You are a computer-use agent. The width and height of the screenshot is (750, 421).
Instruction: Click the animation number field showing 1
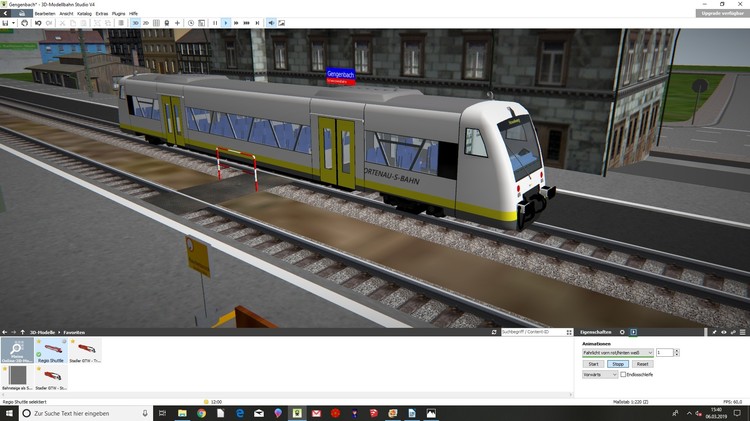pos(664,353)
